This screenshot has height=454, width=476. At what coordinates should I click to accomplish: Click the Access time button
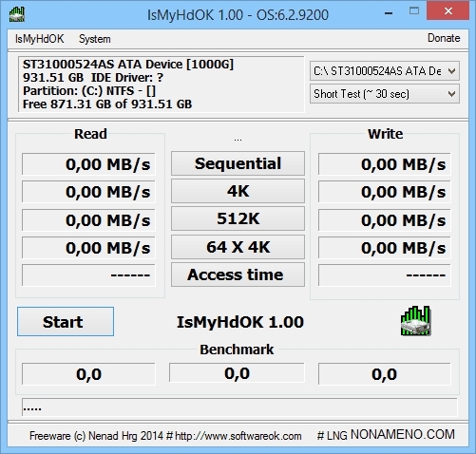click(238, 274)
